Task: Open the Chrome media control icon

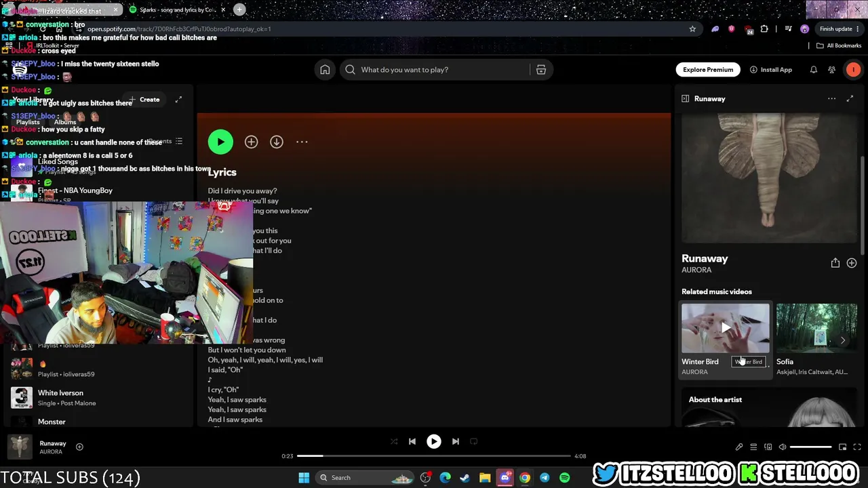Action: (788, 29)
